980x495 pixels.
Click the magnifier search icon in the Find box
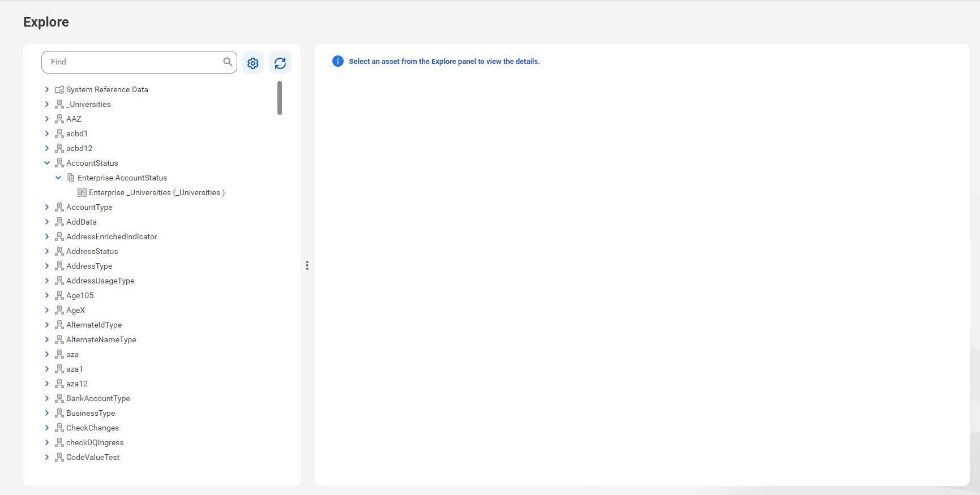point(228,62)
